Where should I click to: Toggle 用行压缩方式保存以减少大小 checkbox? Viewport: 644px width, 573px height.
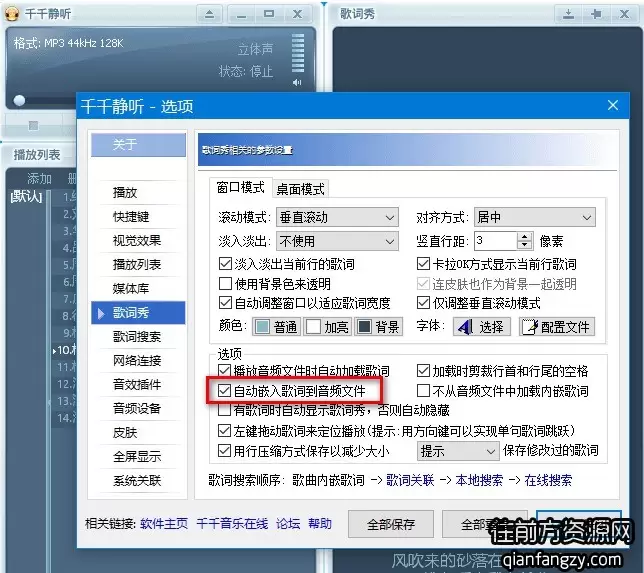[224, 451]
